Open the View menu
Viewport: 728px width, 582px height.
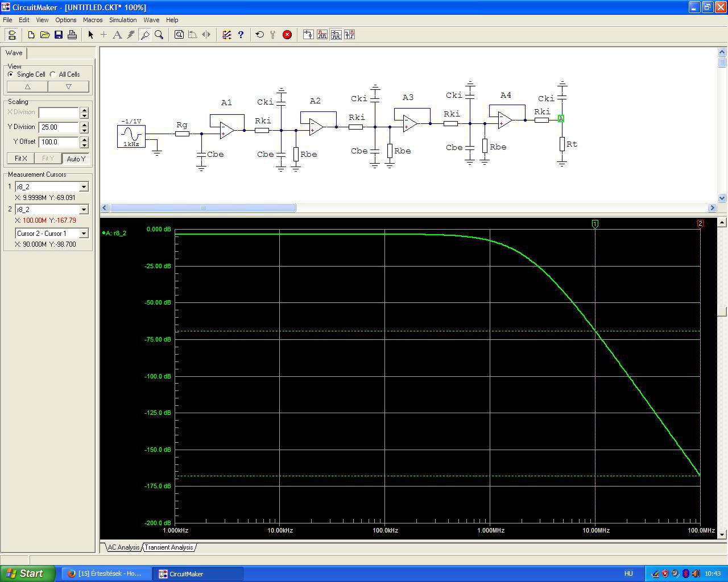(x=42, y=20)
